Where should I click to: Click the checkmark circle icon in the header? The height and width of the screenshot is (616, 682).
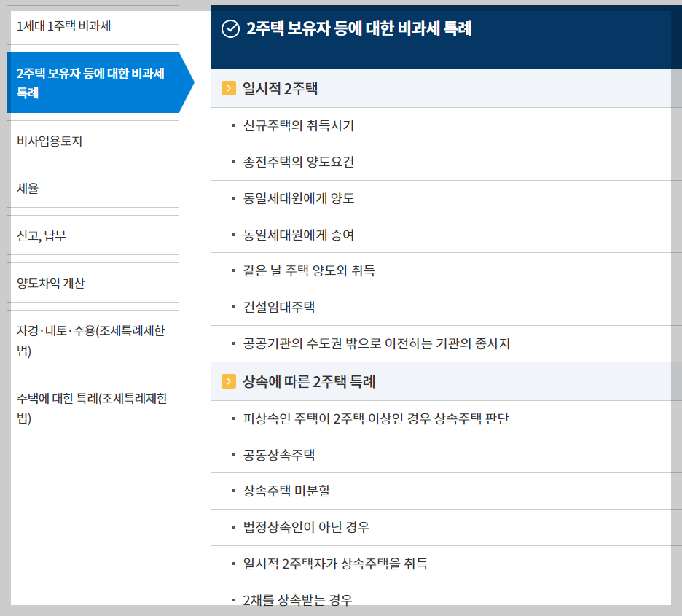tap(230, 28)
